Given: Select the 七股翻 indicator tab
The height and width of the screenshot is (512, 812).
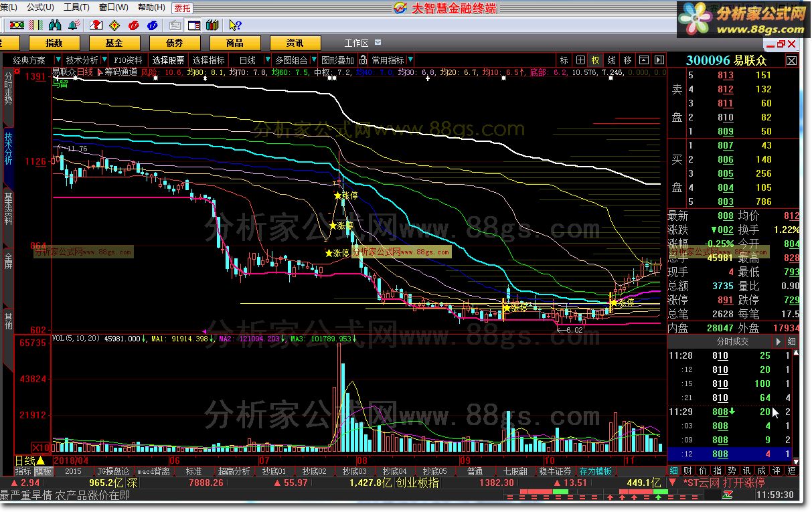Looking at the screenshot, I should [x=515, y=471].
